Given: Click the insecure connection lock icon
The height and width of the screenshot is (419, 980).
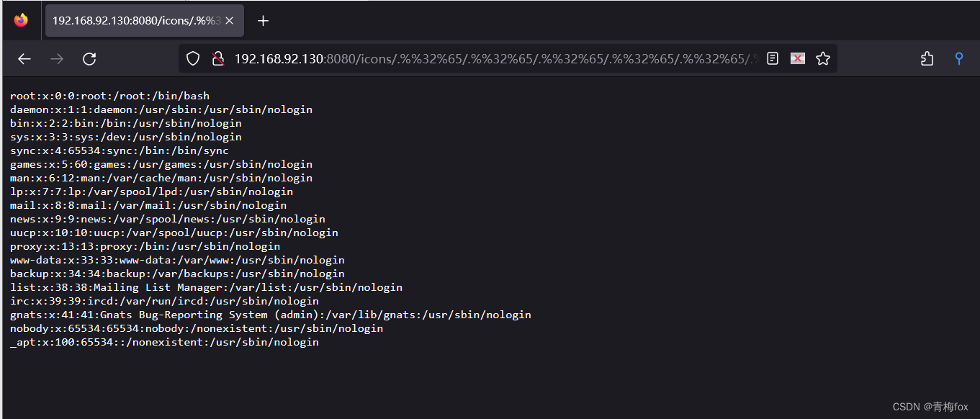Looking at the screenshot, I should coord(218,58).
